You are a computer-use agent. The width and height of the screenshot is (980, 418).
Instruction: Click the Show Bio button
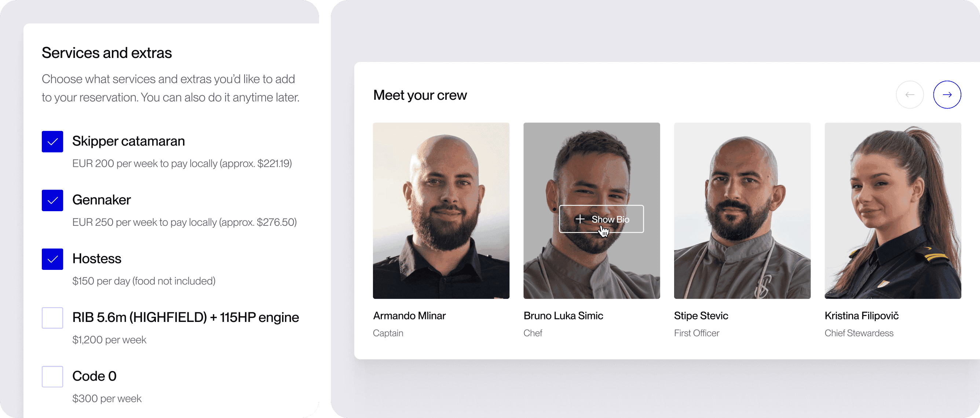(601, 219)
